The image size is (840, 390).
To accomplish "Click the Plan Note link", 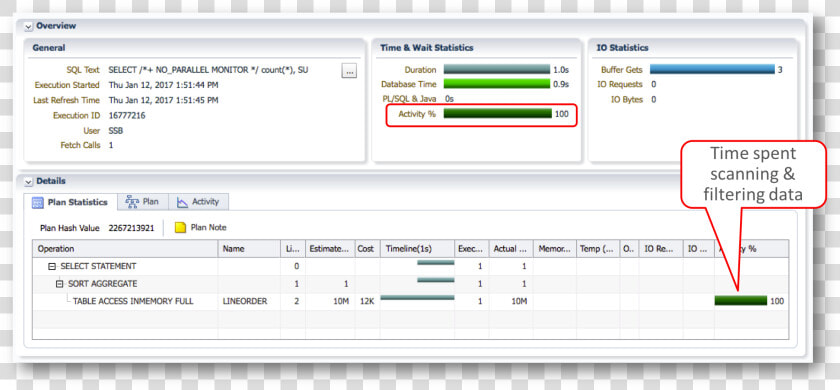I will [x=208, y=228].
